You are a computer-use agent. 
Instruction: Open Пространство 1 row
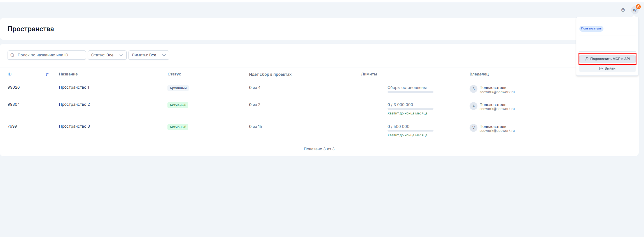pos(319,89)
